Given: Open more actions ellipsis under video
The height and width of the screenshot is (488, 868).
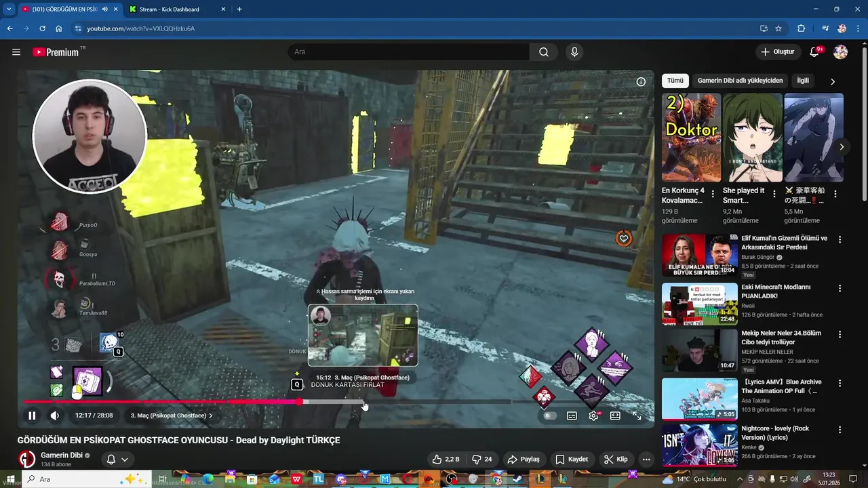Looking at the screenshot, I should [x=646, y=459].
